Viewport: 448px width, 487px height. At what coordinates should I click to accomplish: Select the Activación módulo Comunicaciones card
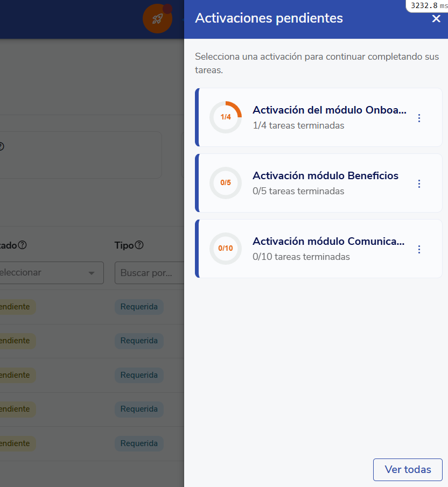328,241
